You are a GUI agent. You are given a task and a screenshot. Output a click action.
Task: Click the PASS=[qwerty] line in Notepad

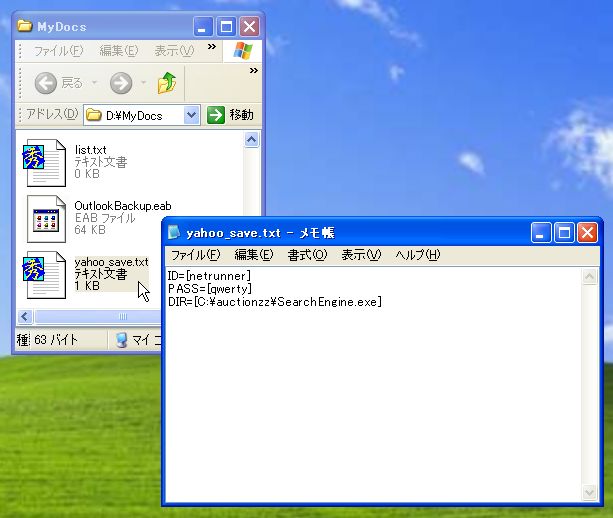tap(210, 289)
